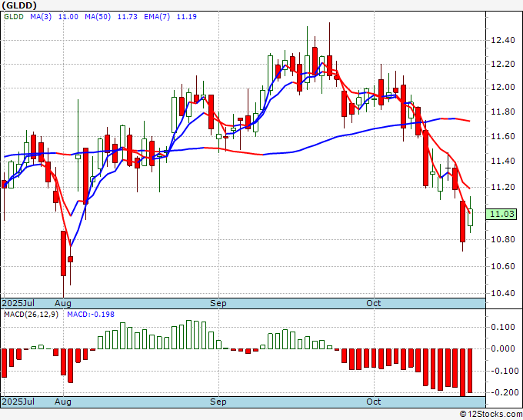Click the MACD(26,12,9) indicator label
The image size is (523, 420).
pos(31,315)
